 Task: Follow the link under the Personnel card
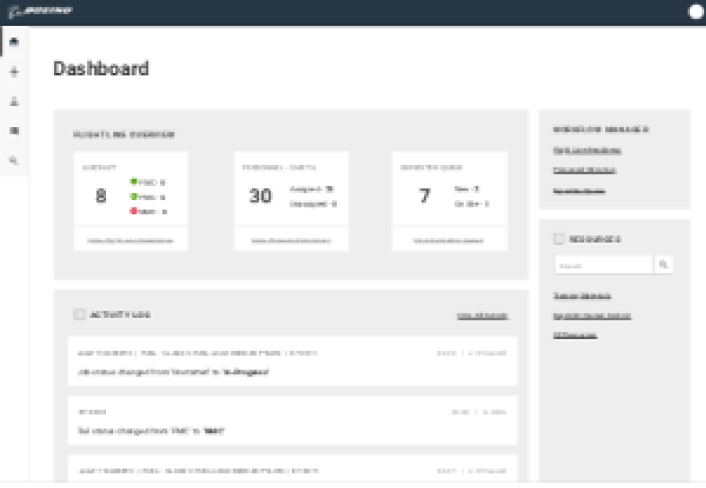(290, 240)
